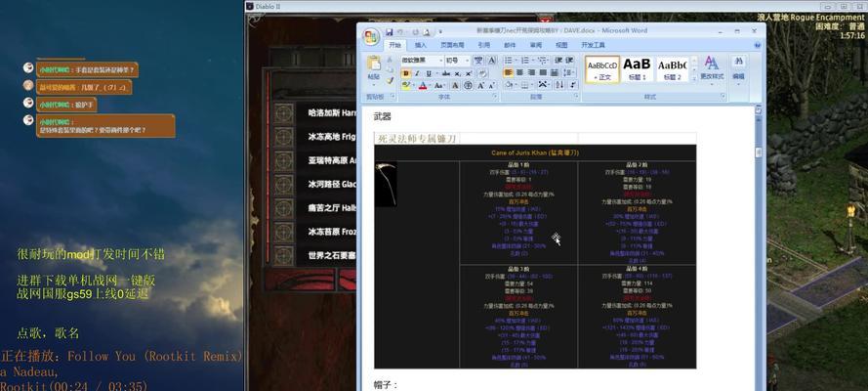The width and height of the screenshot is (868, 391).
Task: Toggle superscript formatting
Action: pyautogui.click(x=469, y=73)
